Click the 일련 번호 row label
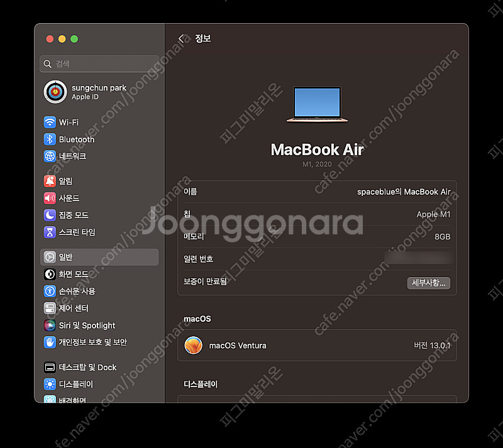Image resolution: width=503 pixels, height=448 pixels. pos(198,259)
